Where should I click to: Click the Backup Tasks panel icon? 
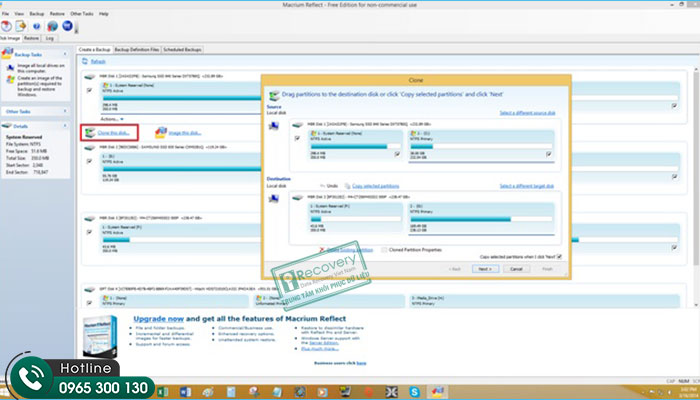[x=7, y=53]
